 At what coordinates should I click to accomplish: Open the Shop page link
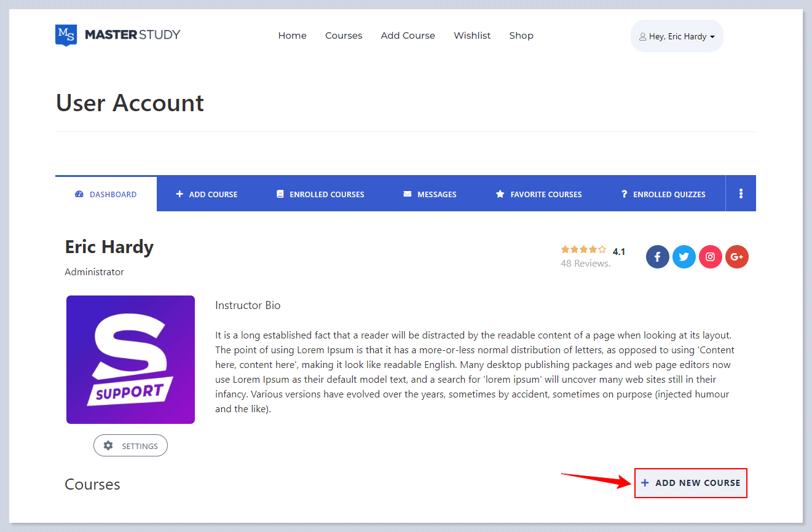point(521,35)
